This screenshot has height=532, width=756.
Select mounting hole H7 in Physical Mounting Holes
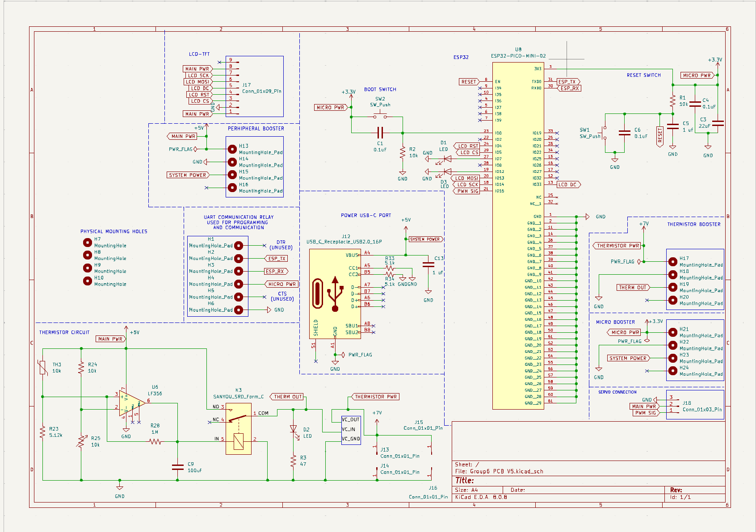click(x=88, y=243)
